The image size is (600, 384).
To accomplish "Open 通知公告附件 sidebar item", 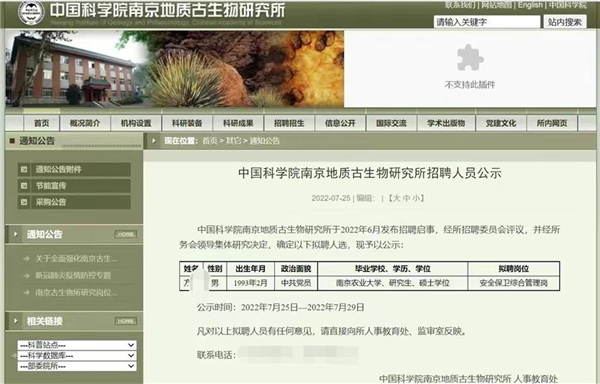I will click(74, 169).
